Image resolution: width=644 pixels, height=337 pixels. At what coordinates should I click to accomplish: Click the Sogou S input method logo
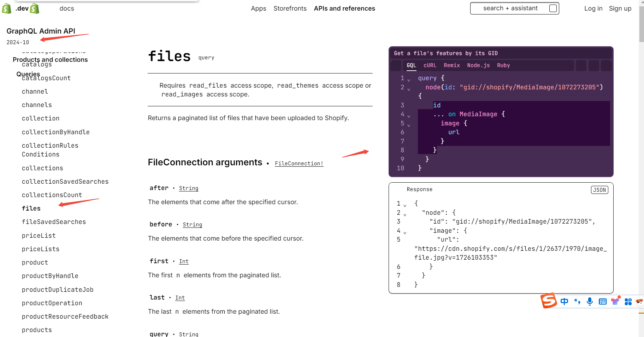pyautogui.click(x=549, y=301)
